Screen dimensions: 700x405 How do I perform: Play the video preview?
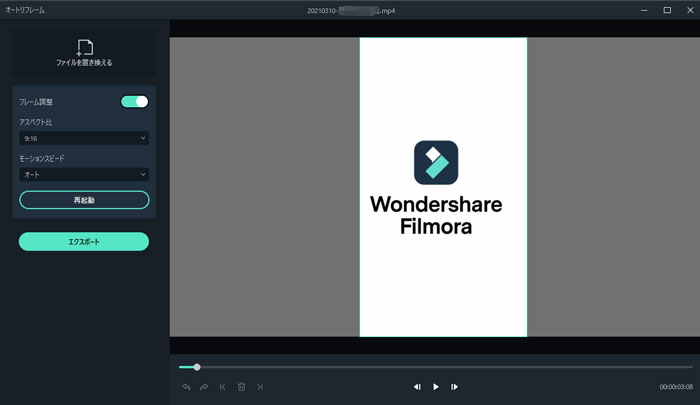tap(436, 387)
